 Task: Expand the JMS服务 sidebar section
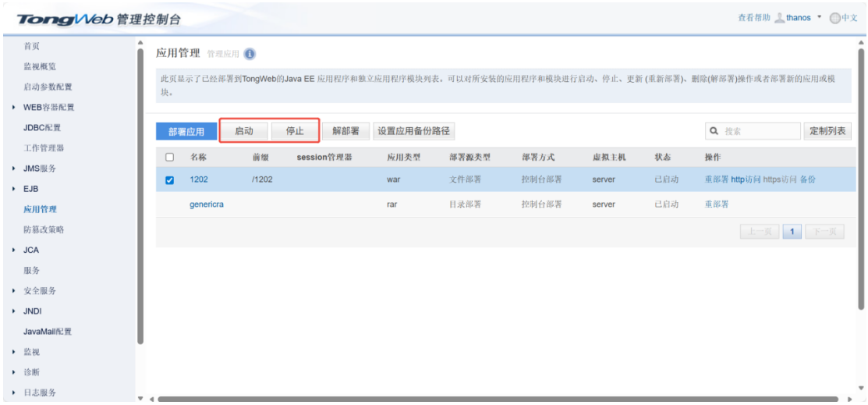16,169
